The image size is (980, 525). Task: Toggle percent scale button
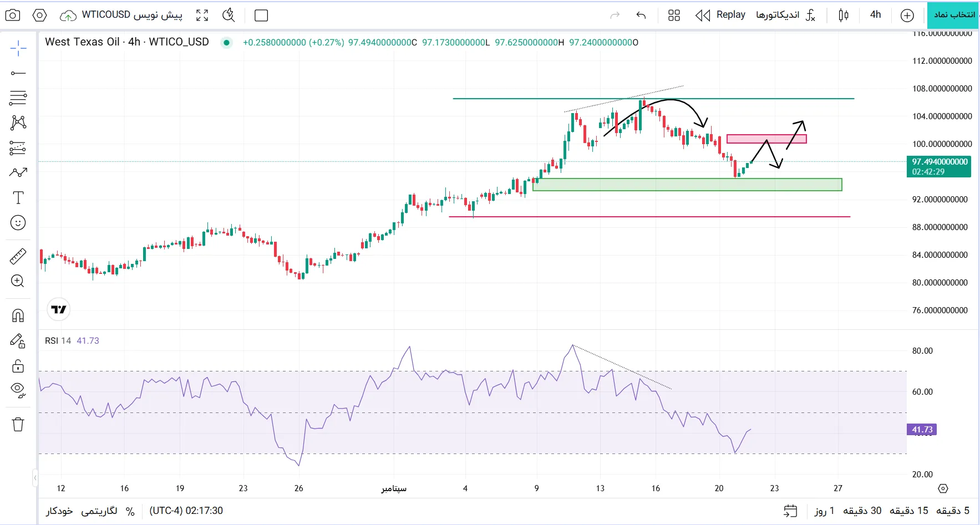coord(130,511)
